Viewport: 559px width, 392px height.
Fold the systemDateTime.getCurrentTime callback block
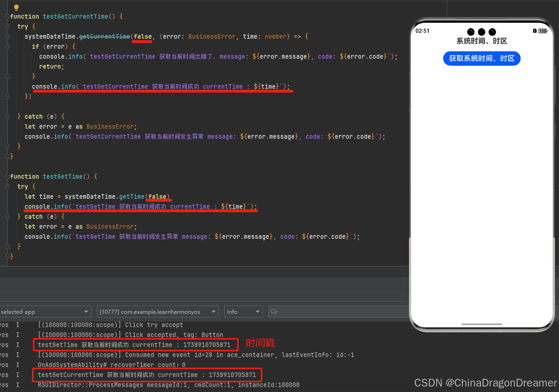7,36
